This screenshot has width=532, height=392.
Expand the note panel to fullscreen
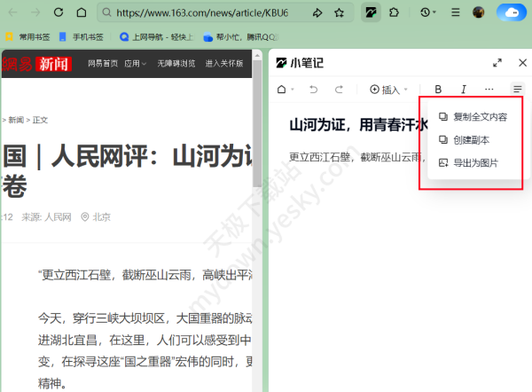498,63
